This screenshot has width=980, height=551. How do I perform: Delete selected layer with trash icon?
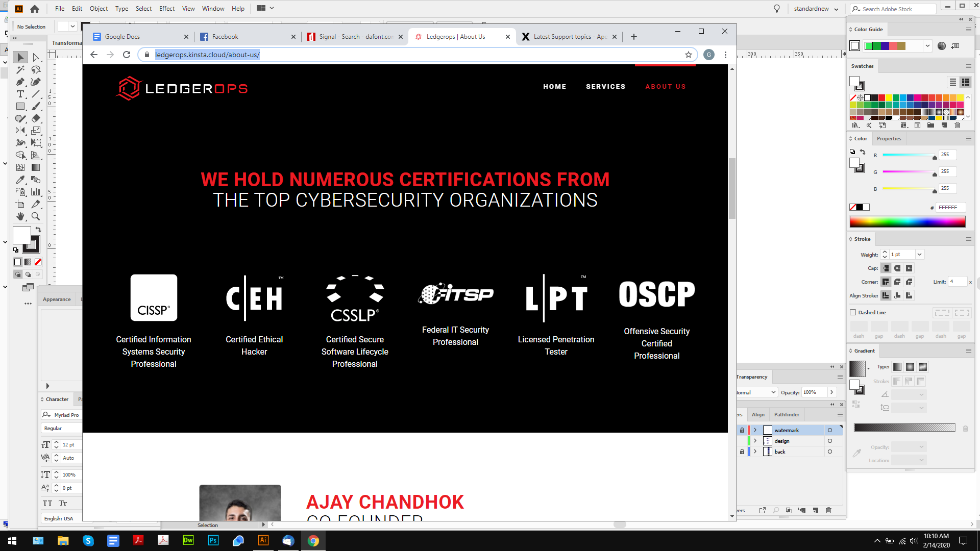[x=828, y=510]
